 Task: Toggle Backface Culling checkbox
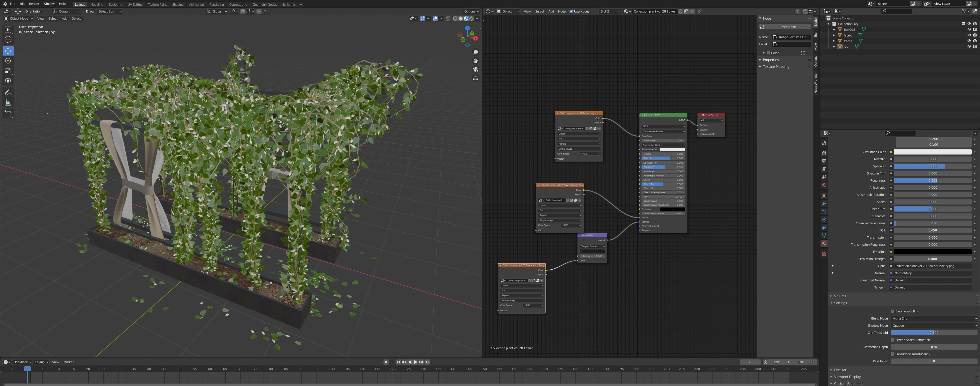pos(892,311)
